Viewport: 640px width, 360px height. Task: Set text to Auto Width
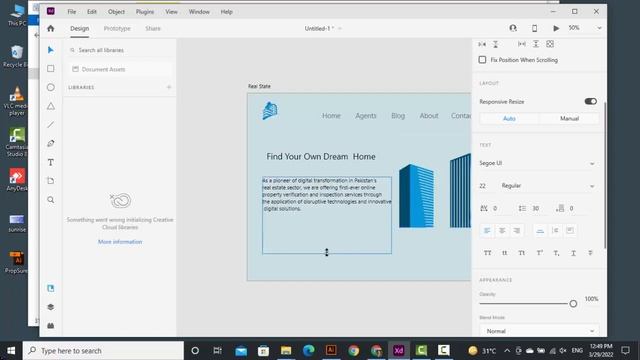coord(540,231)
